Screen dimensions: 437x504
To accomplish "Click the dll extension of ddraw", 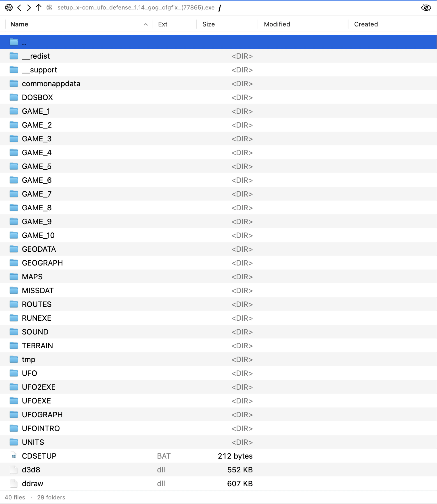I will [161, 484].
